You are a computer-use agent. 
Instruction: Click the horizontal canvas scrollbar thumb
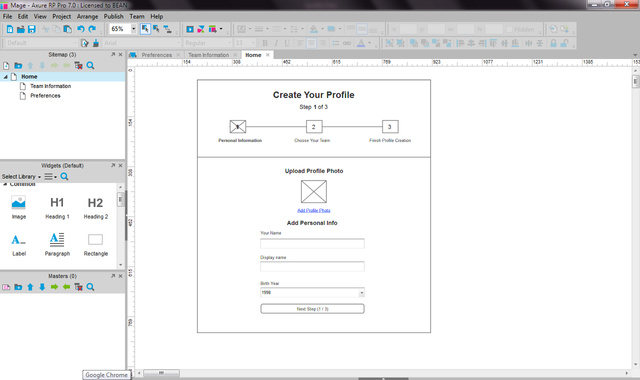(161, 373)
